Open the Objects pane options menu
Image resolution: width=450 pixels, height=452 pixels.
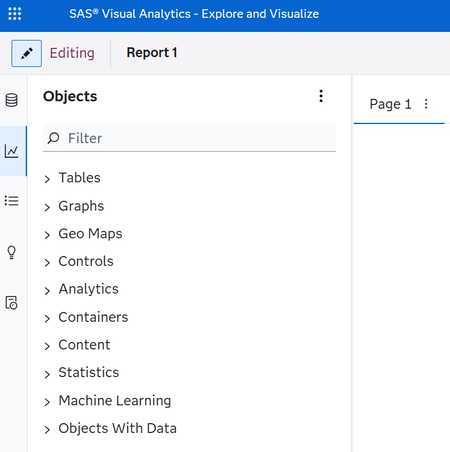coord(321,96)
